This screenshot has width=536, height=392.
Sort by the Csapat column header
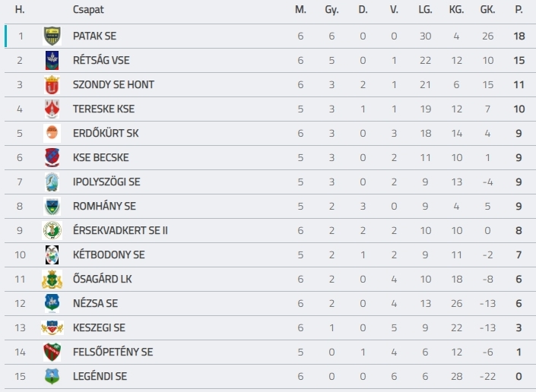88,10
